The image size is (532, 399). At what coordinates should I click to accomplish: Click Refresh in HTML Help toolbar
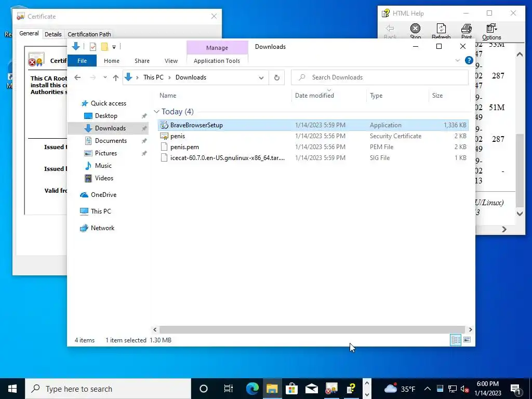[x=441, y=32]
